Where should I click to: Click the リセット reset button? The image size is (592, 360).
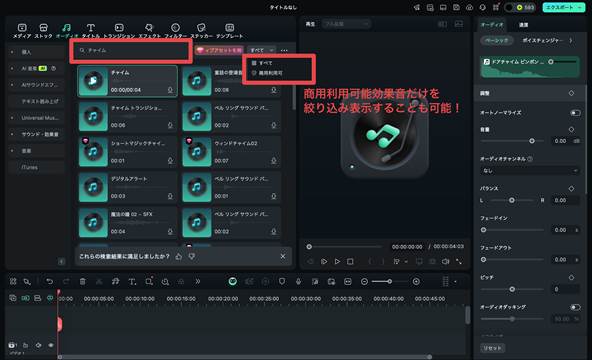coord(493,348)
